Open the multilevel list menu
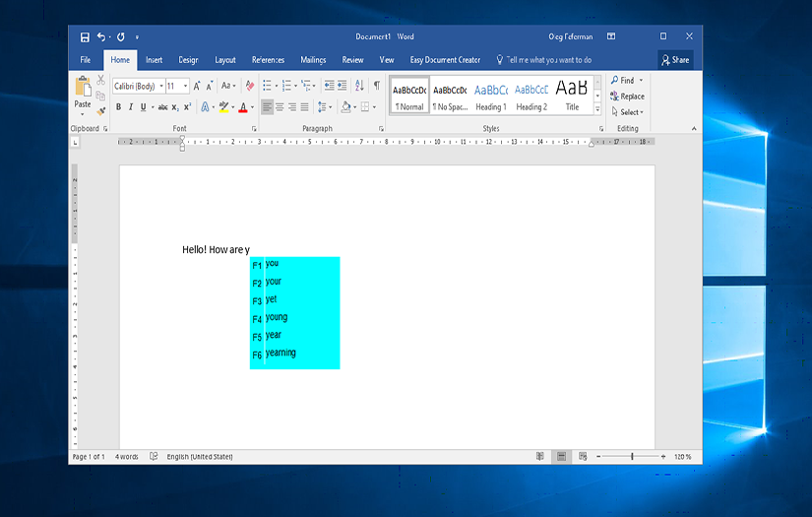The height and width of the screenshot is (517, 812). [306, 86]
